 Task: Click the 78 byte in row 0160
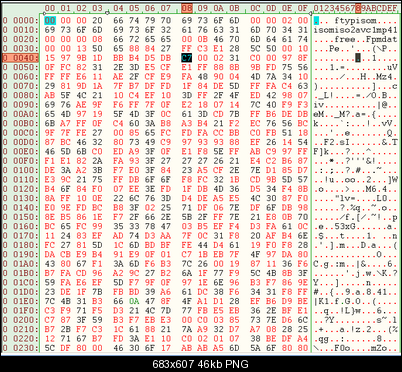point(150,226)
